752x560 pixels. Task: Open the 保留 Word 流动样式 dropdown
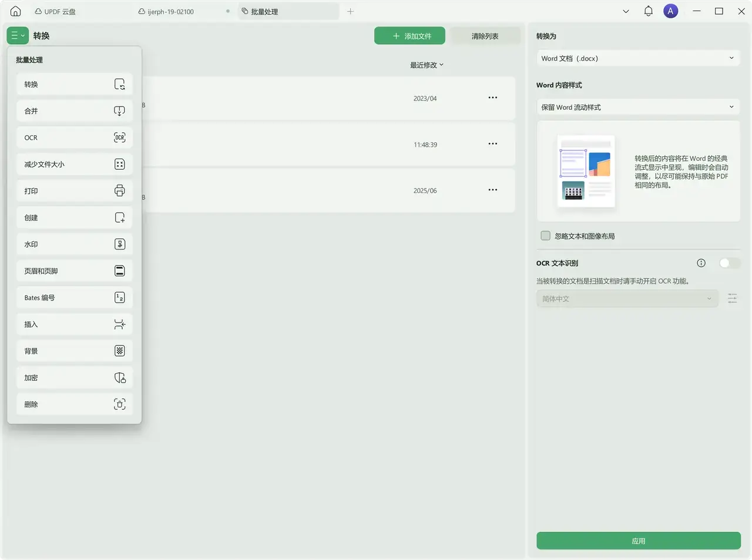(637, 107)
